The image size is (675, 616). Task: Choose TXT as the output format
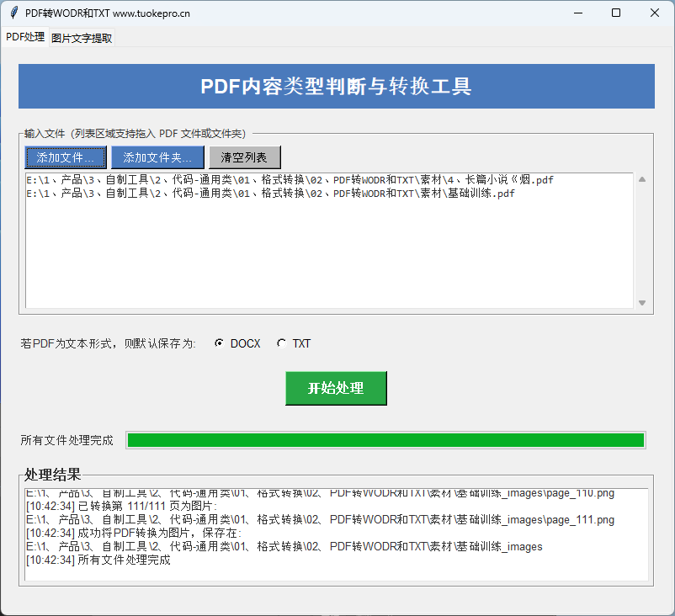(282, 343)
